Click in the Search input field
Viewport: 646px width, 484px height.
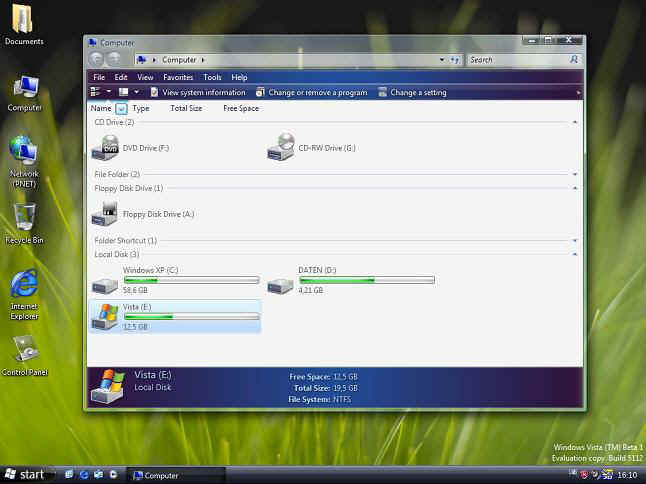coord(517,60)
